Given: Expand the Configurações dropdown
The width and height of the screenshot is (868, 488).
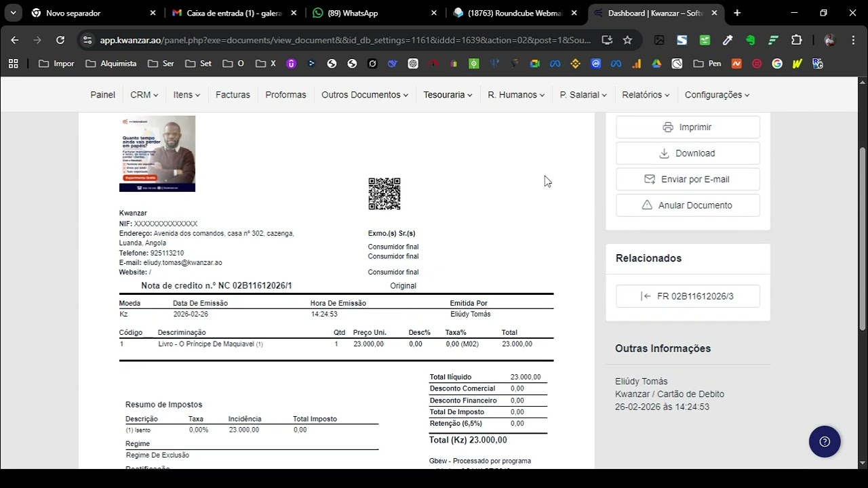Looking at the screenshot, I should click(x=717, y=95).
